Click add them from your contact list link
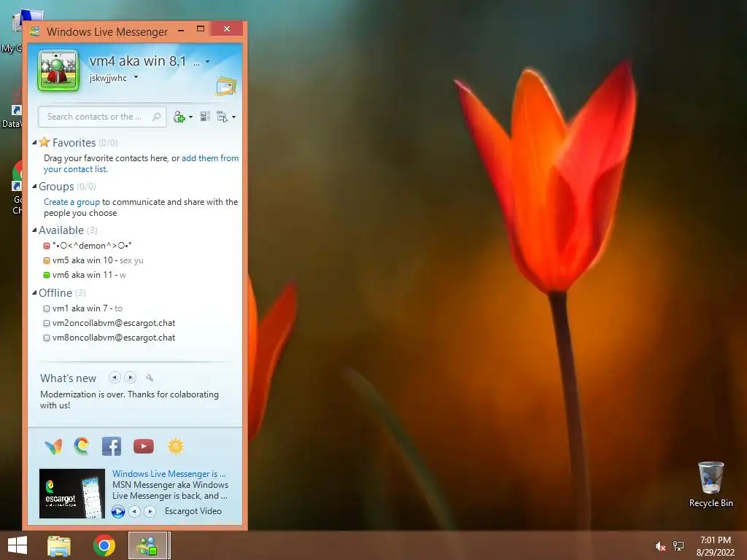Viewport: 747px width, 560px height. click(141, 163)
